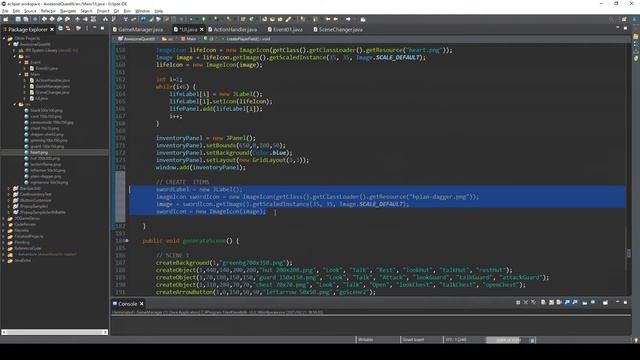The image size is (640, 360).
Task: Open the Help menu
Action: tap(159, 11)
